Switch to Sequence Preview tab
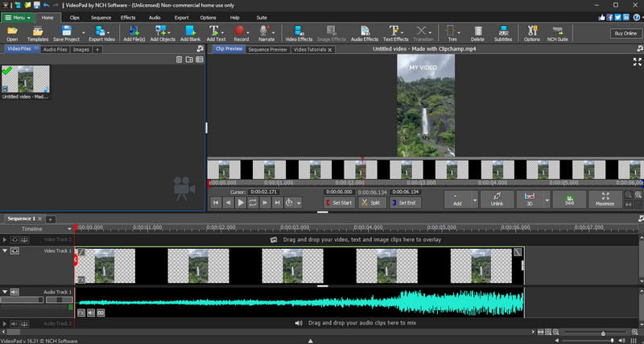This screenshot has width=644, height=344. pos(268,49)
